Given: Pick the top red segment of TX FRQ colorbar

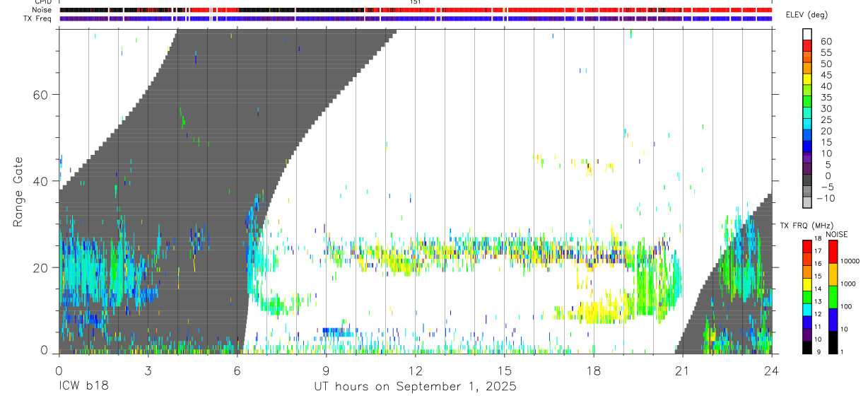Looking at the screenshot, I should point(806,245).
